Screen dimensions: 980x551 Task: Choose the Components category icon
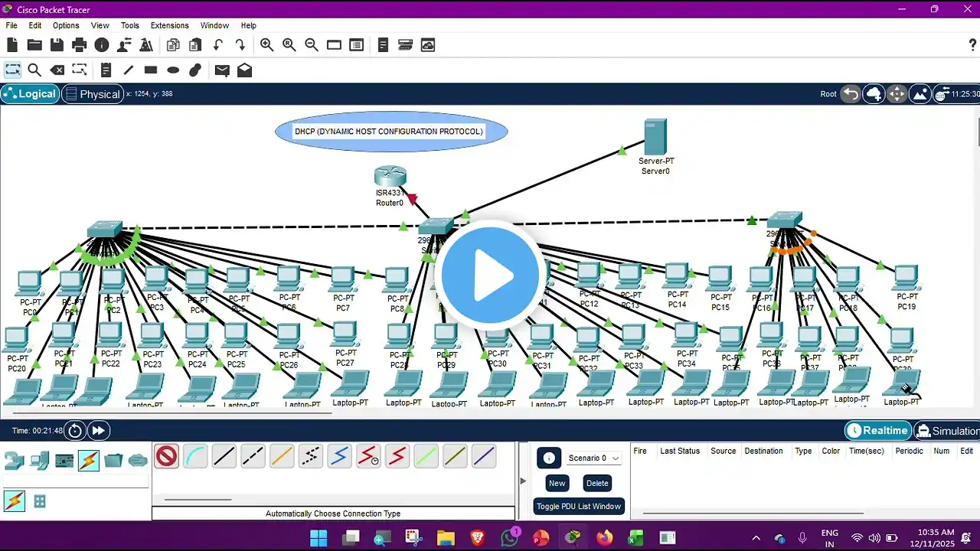tap(64, 461)
